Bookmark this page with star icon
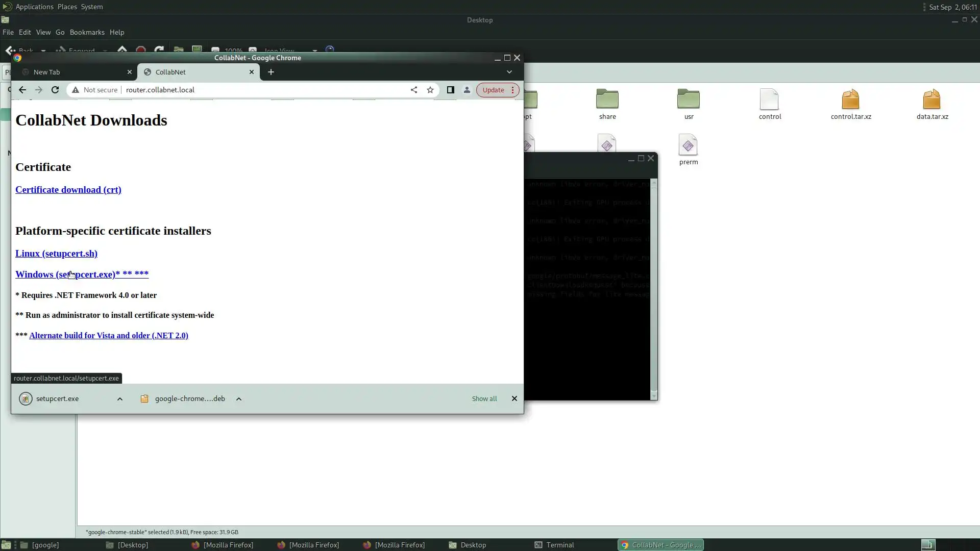The height and width of the screenshot is (551, 980). (430, 90)
